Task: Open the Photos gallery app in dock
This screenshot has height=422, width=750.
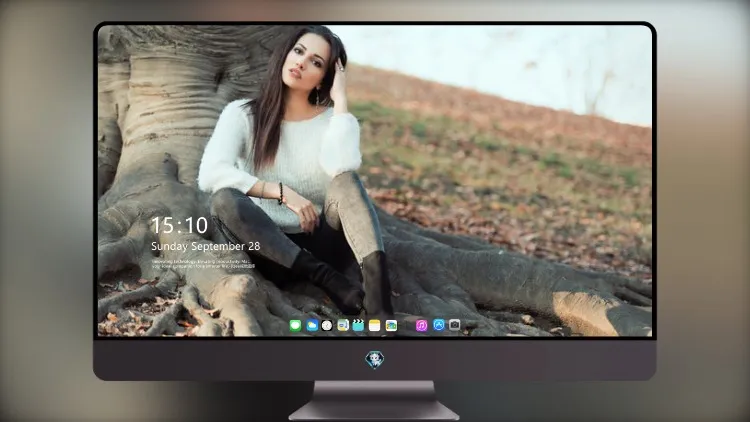Action: point(391,326)
